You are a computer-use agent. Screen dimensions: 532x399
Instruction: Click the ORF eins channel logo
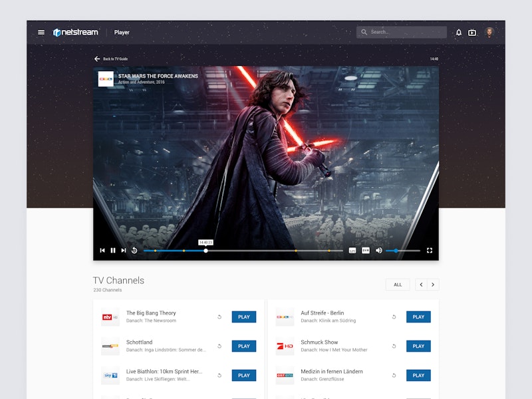285,375
